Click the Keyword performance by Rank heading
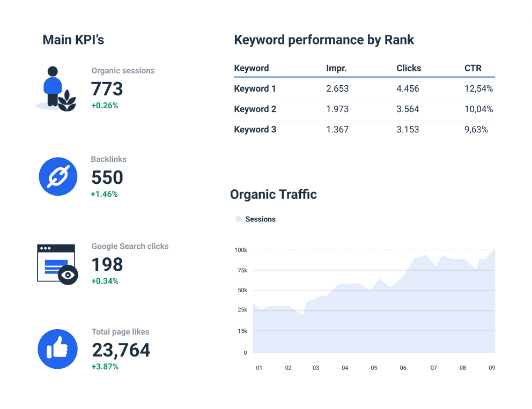Screen dimensions: 532x409 coord(324,40)
